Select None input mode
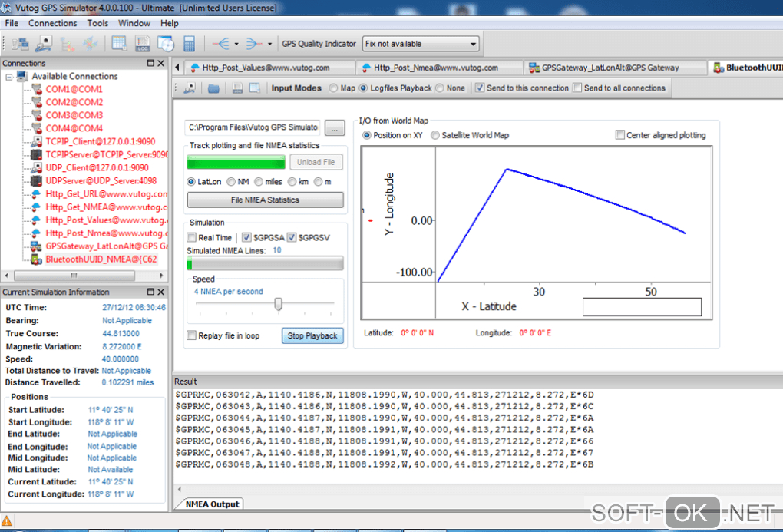 point(439,88)
